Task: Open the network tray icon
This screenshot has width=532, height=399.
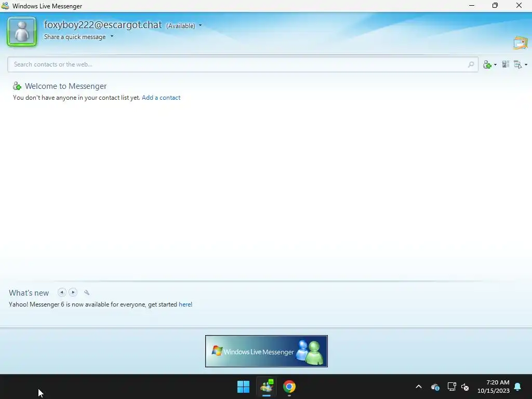Action: (451, 387)
